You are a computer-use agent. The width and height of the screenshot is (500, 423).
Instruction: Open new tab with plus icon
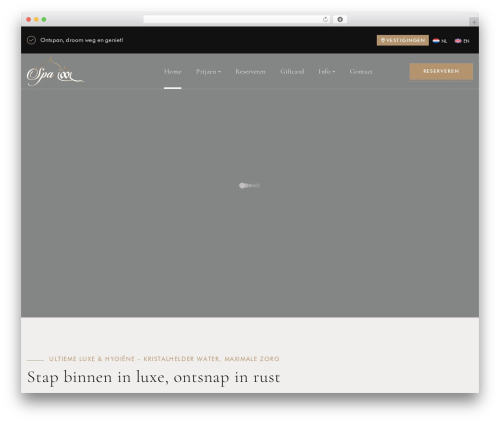(474, 22)
